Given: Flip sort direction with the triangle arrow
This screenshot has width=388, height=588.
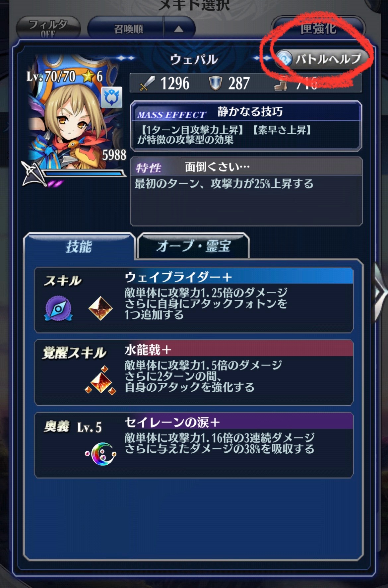Looking at the screenshot, I should [179, 29].
